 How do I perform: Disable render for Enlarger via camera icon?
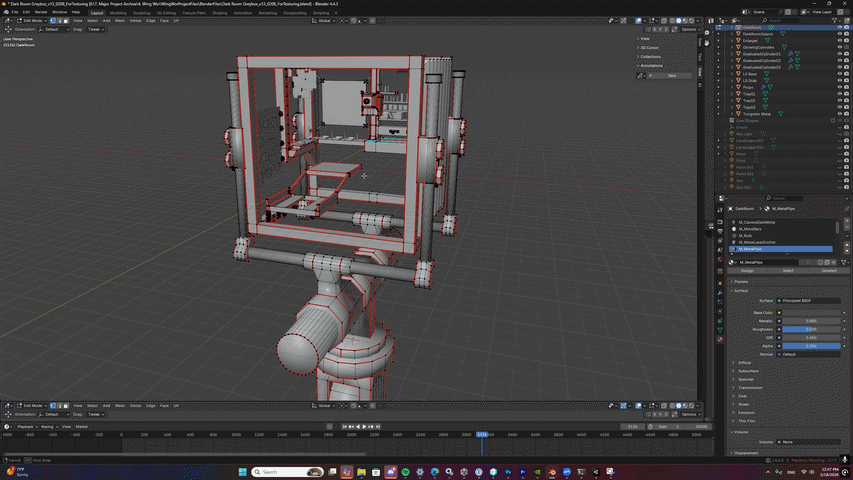846,40
